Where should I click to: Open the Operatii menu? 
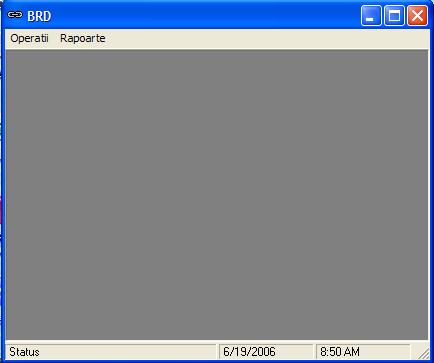pyautogui.click(x=29, y=38)
